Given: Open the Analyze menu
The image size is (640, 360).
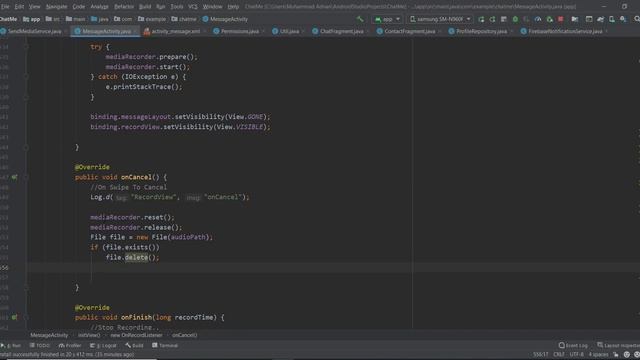Looking at the screenshot, I should coord(100,7).
